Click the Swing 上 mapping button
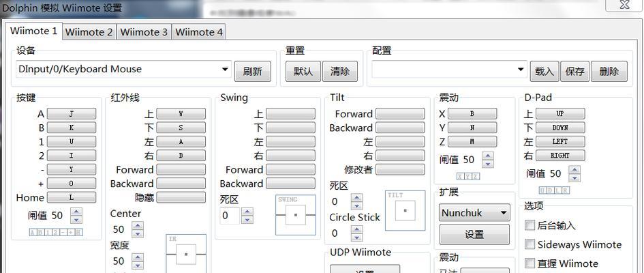Screen dimensions: 644x273 point(291,114)
